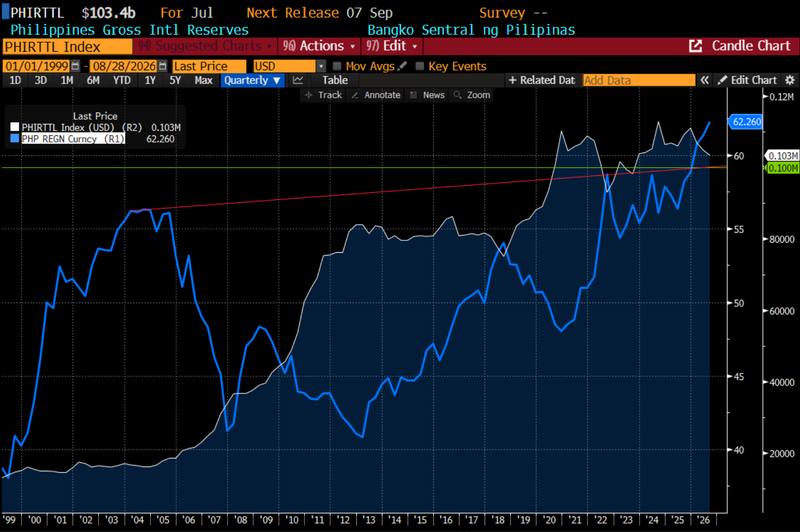Open the Quarterly periodicity dropdown
This screenshot has width=800, height=532.
pos(253,80)
